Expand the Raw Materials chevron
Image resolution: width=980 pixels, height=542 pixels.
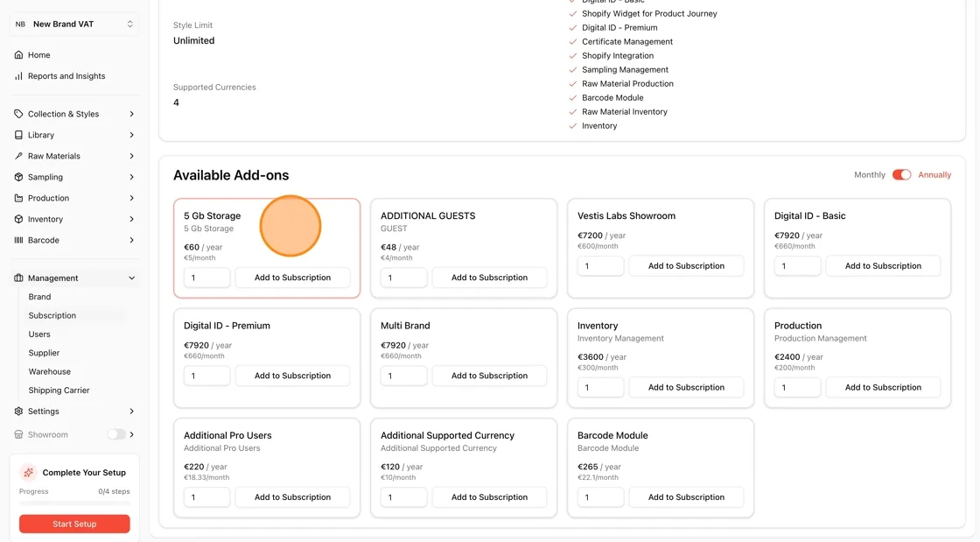point(131,156)
